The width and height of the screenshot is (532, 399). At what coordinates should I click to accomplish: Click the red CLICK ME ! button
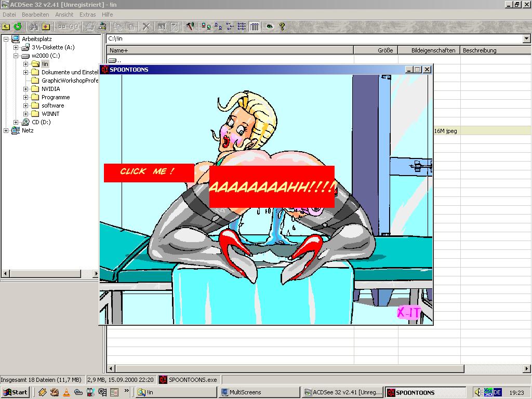click(x=149, y=172)
